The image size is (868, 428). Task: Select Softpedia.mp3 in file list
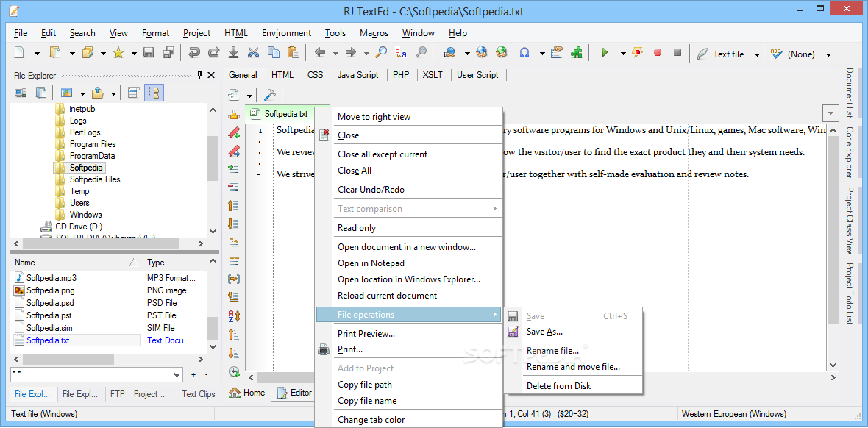(x=51, y=278)
